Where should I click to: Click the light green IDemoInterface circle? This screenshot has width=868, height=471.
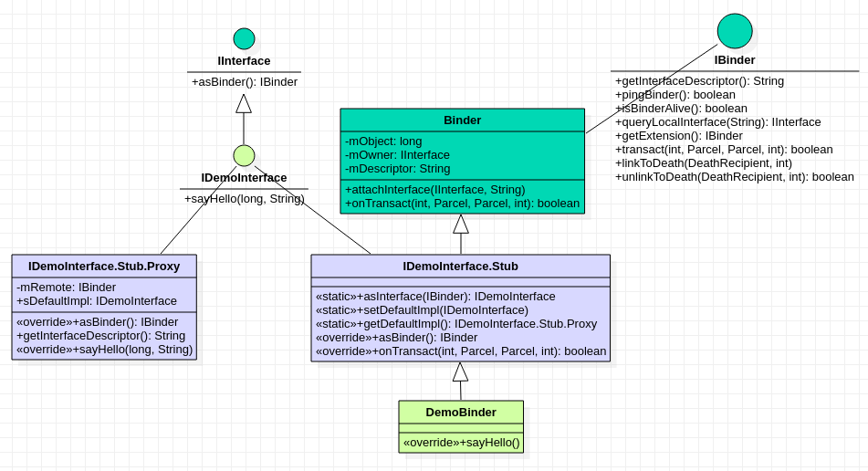tap(244, 155)
